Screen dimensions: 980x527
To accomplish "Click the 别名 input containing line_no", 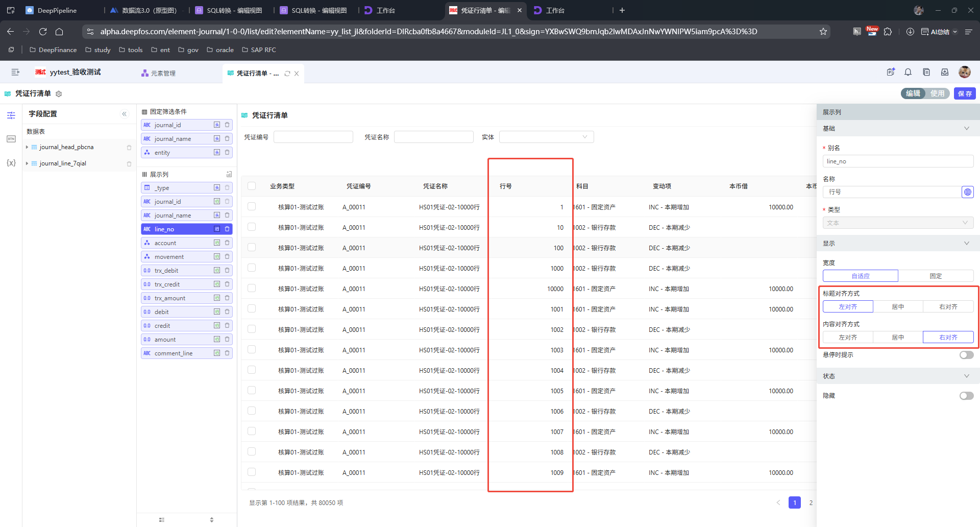I will [x=898, y=161].
